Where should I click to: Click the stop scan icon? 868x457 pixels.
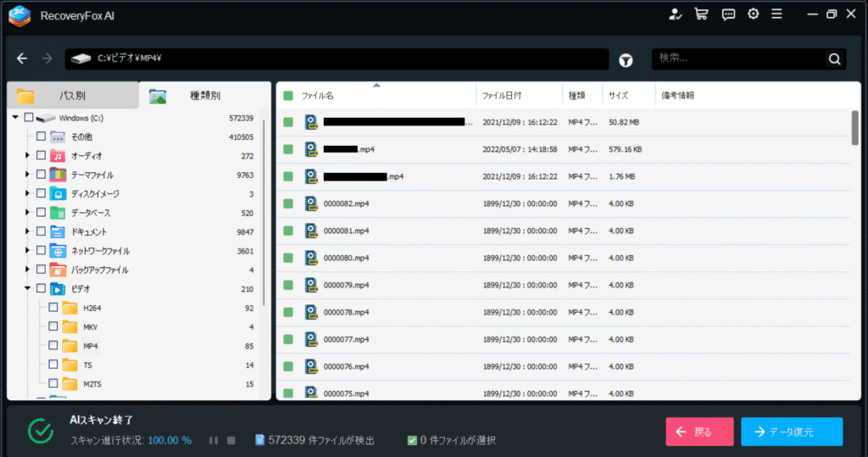(x=231, y=440)
